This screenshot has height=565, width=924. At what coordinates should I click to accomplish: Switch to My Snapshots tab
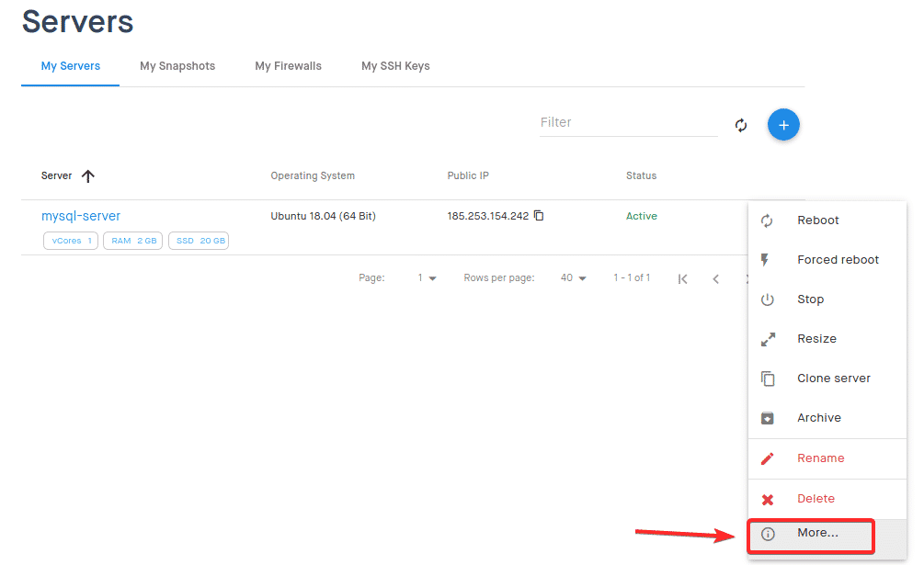point(177,66)
